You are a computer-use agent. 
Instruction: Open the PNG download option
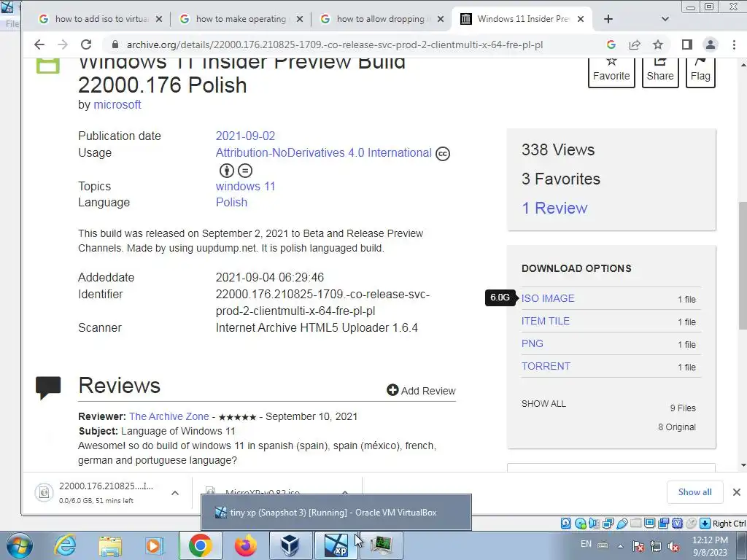coord(532,344)
